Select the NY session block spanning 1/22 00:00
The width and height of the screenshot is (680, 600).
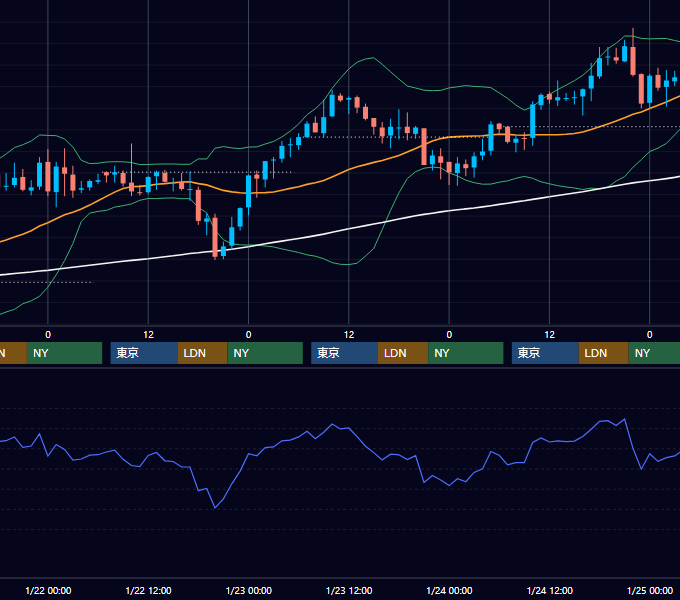coord(64,353)
